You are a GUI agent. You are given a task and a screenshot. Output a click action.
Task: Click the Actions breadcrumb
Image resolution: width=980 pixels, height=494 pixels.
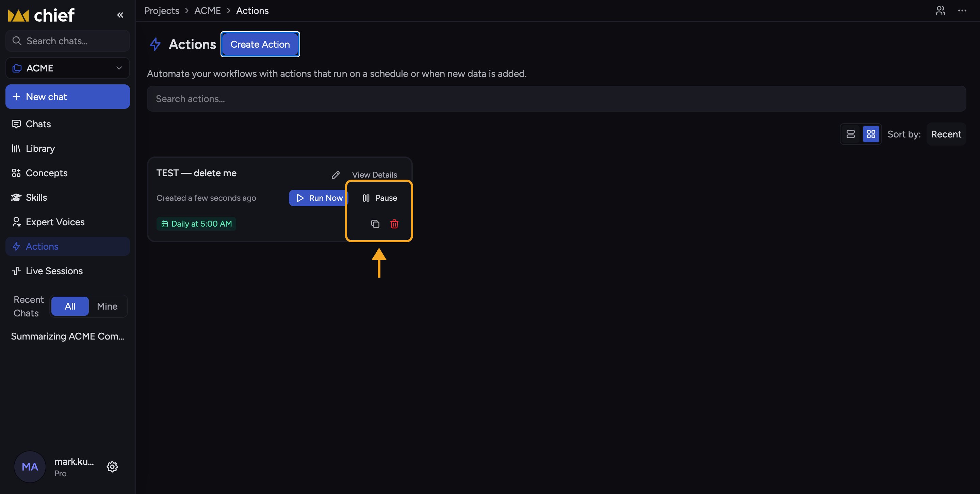coord(252,11)
